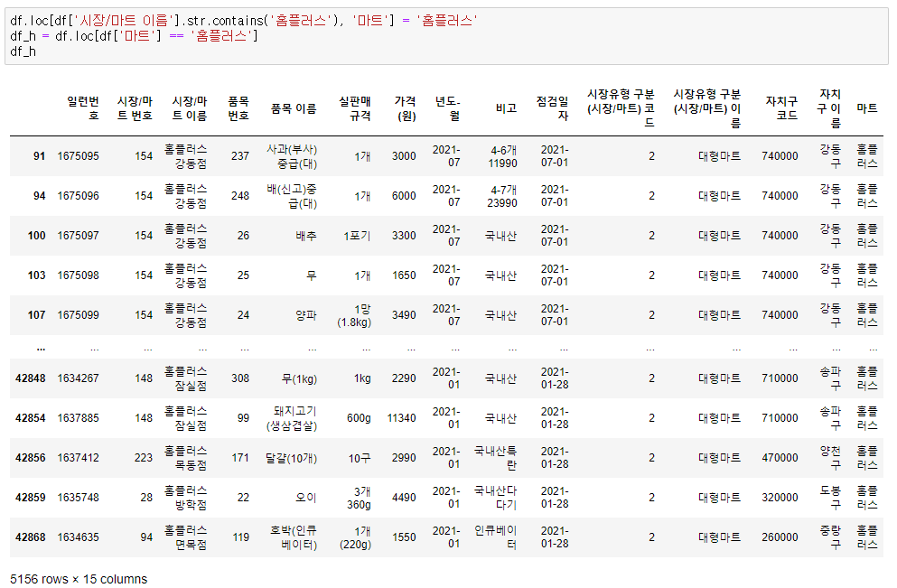Click the 비고 cell 4-6개 11990
Screen dimensions: 897x588
[503, 156]
